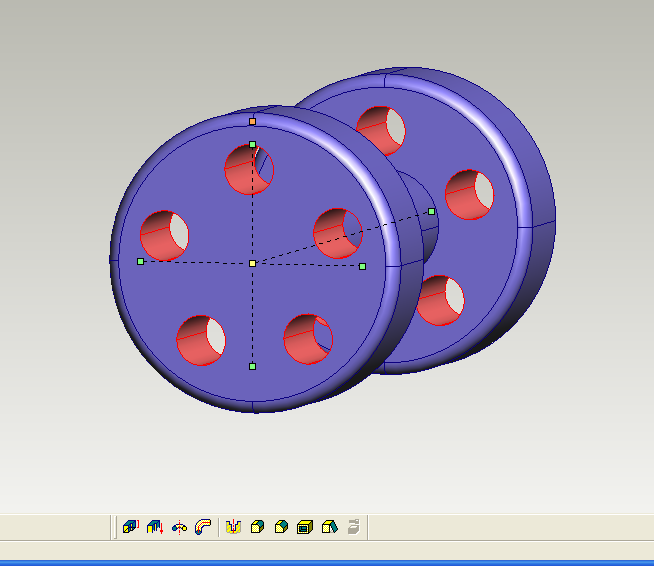Screen dimensions: 654x566
Task: Open the Hole feature tool
Action: tap(234, 527)
